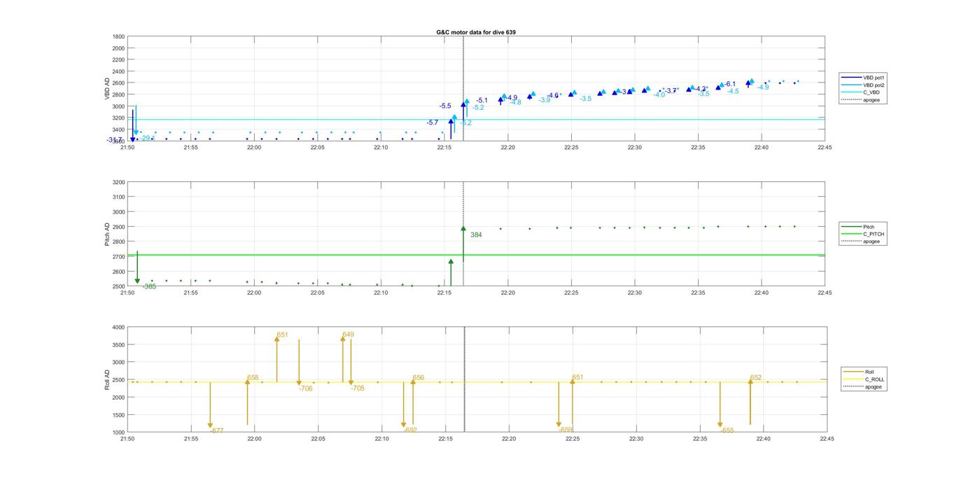
Task: Click the '-29.1' VBD rate label
Action: [147, 138]
